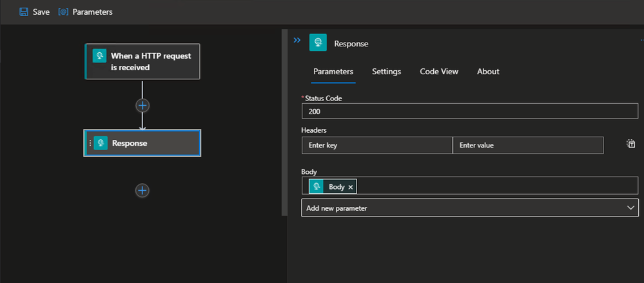
Task: Click the Response action node icon
Action: (101, 143)
